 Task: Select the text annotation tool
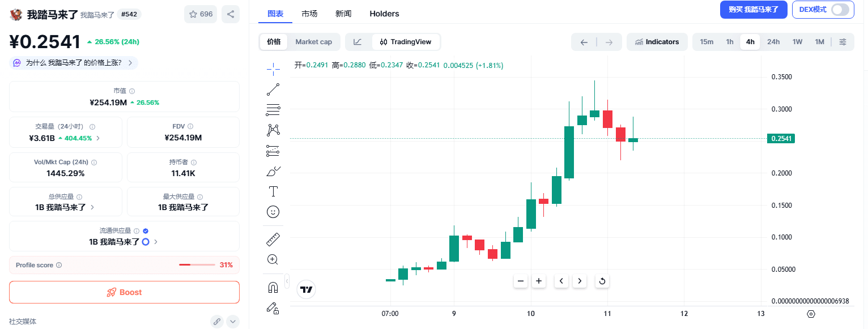(x=273, y=191)
